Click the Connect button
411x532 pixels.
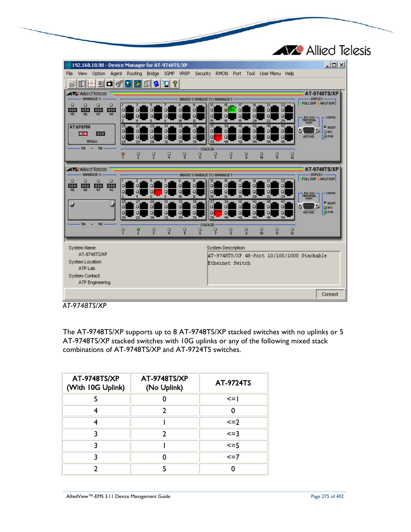pyautogui.click(x=330, y=294)
